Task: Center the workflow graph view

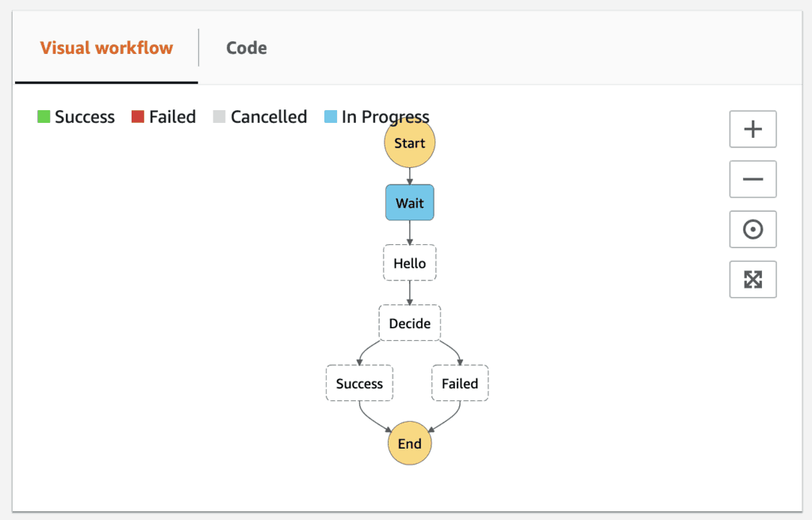Action: pyautogui.click(x=753, y=229)
